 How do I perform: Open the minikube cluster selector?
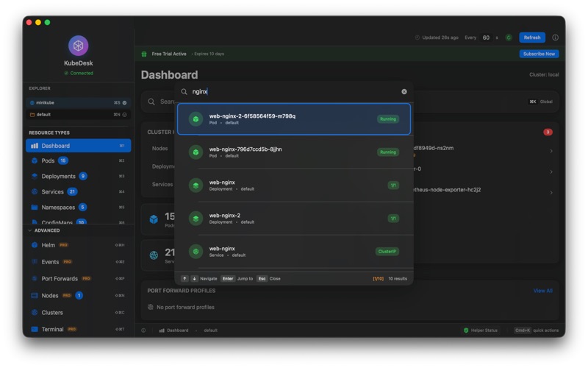pos(79,102)
